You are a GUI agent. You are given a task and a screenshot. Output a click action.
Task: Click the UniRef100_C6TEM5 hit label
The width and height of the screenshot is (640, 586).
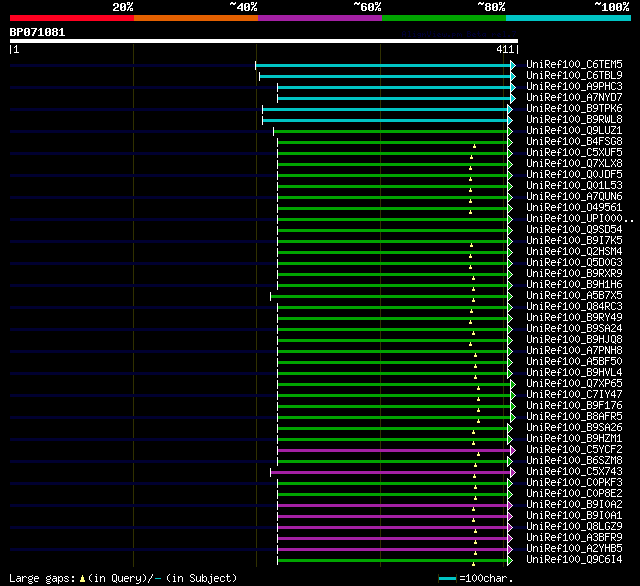574,64
